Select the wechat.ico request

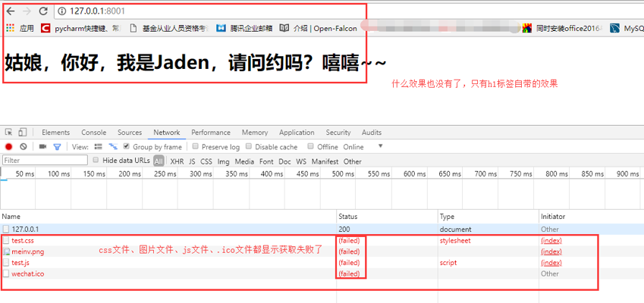28,274
